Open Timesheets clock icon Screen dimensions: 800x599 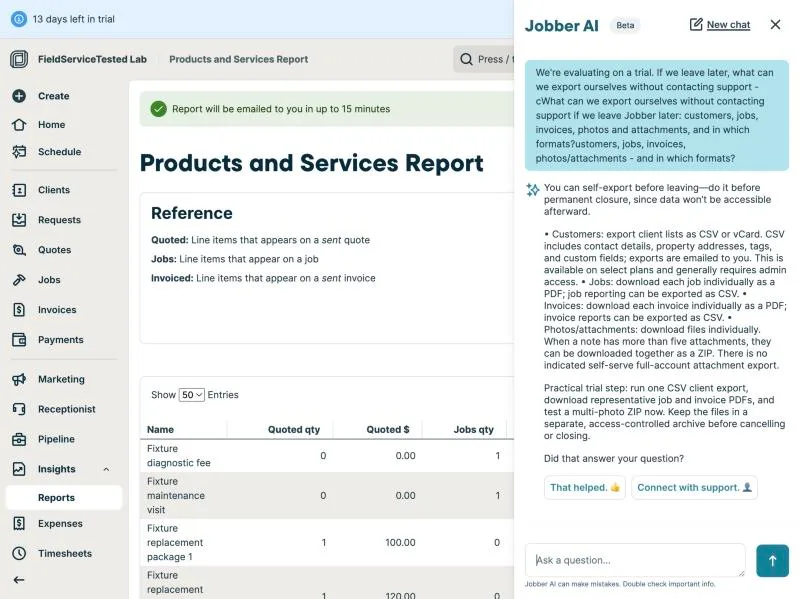coord(19,554)
